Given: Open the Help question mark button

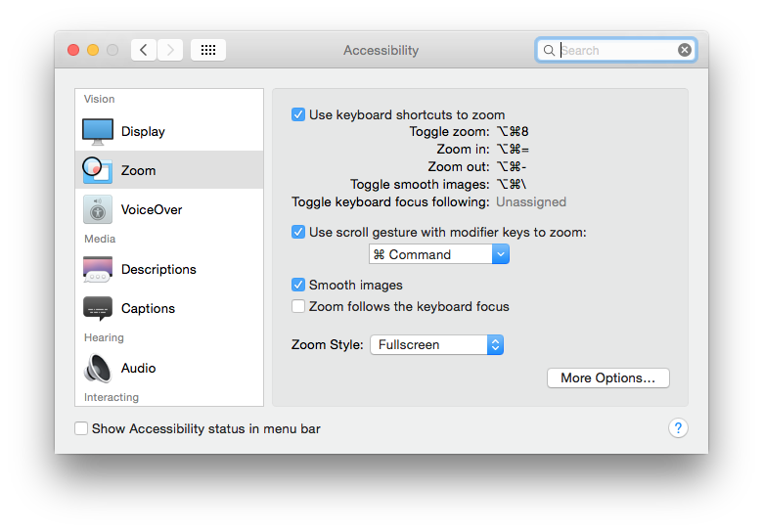Looking at the screenshot, I should coord(678,428).
